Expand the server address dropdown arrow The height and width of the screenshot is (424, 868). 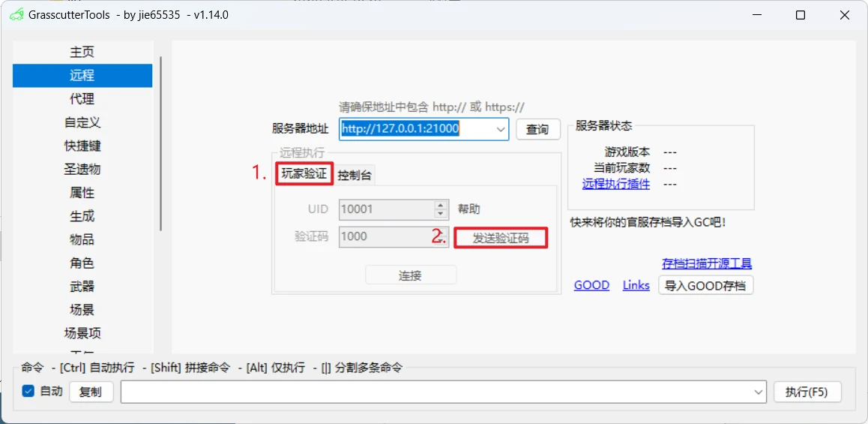point(501,129)
